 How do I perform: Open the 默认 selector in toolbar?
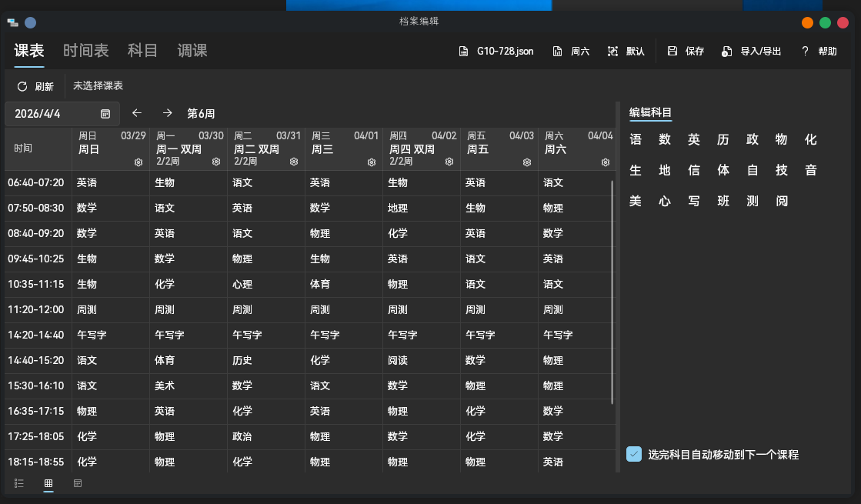626,52
